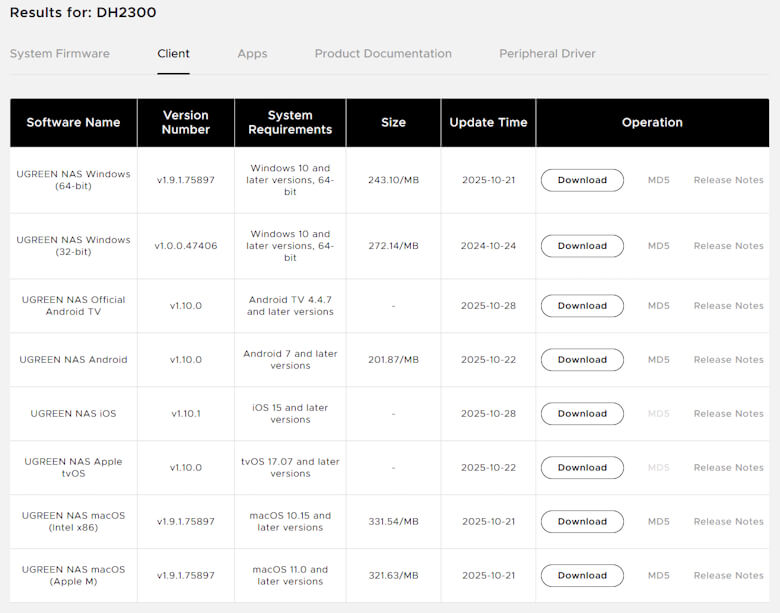
Task: Download UGREEN NAS Official Android TV app
Action: [x=582, y=306]
